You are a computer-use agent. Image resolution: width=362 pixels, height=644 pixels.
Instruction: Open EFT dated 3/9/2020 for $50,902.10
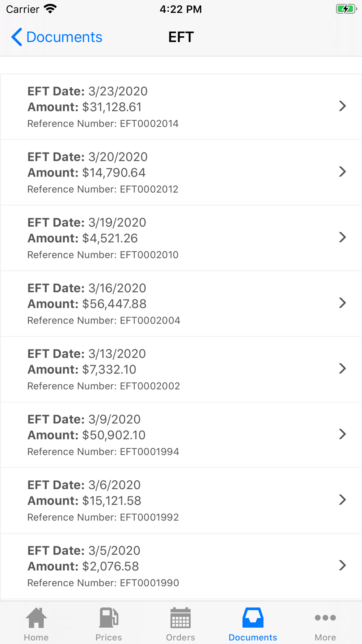(x=181, y=435)
